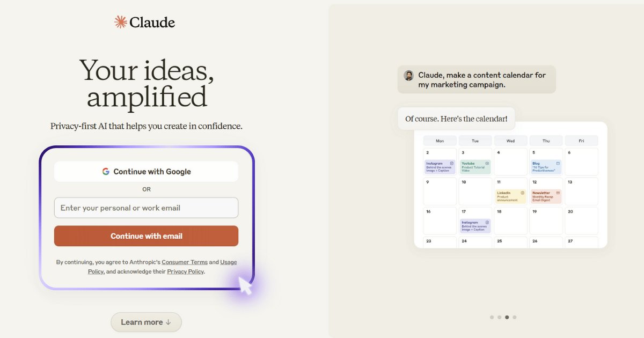Click the Fri column header
Screen dimensions: 644x338
pos(581,141)
